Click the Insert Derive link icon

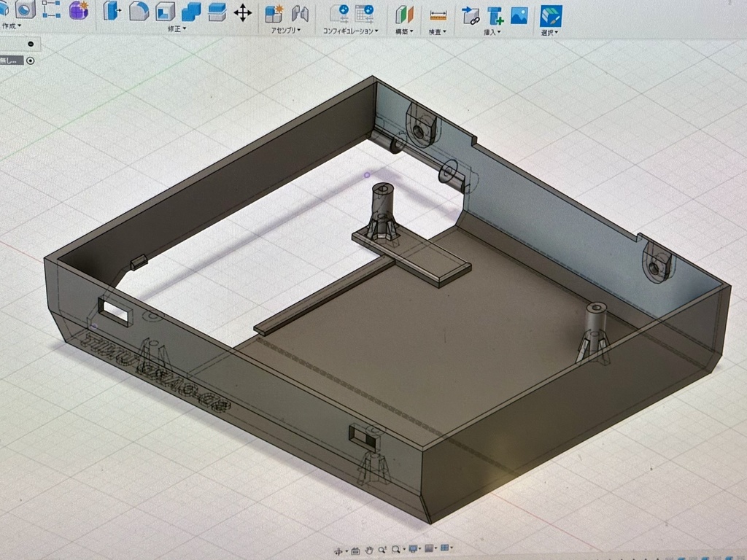(471, 16)
